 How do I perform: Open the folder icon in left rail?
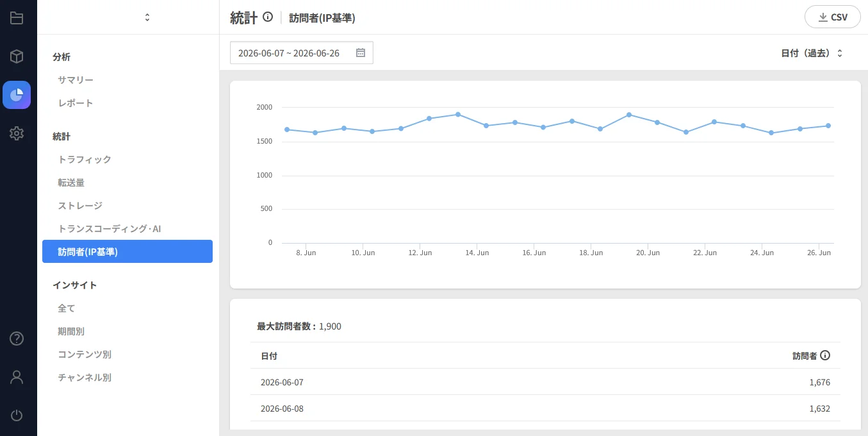(x=17, y=18)
